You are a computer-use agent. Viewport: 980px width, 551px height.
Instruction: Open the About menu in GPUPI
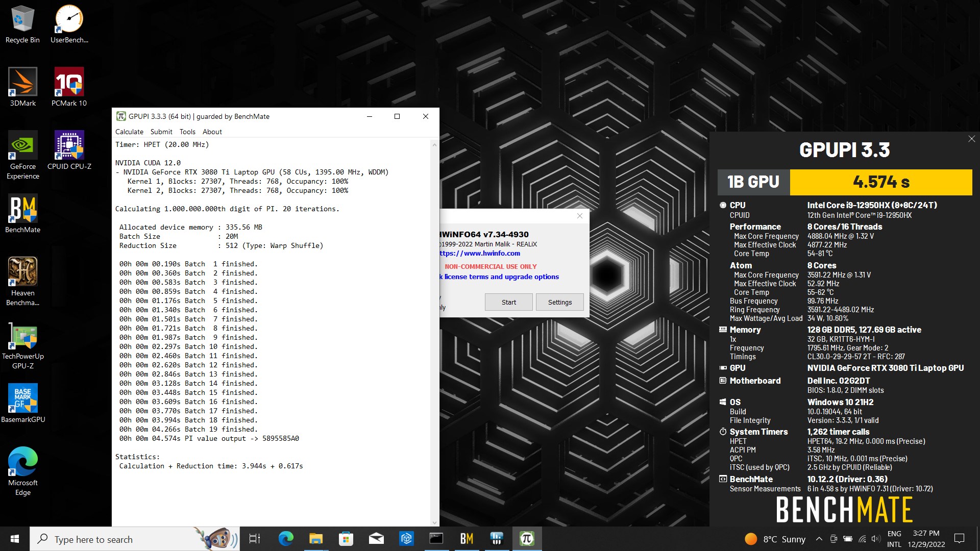tap(212, 132)
